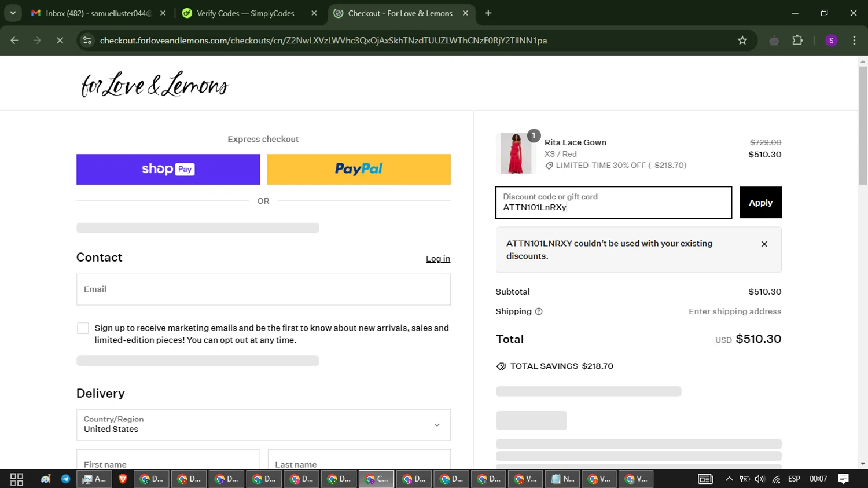Open the tab search dropdown arrow
The height and width of the screenshot is (488, 868).
pos(13,13)
